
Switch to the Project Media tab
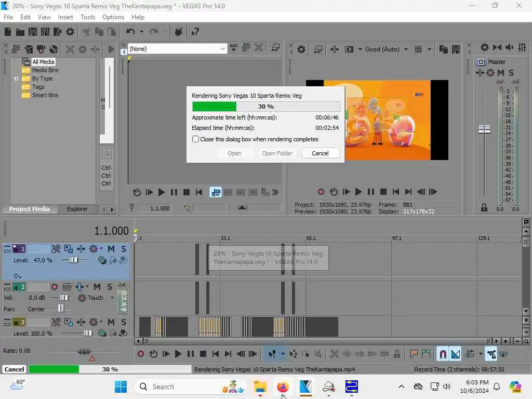[x=29, y=209]
